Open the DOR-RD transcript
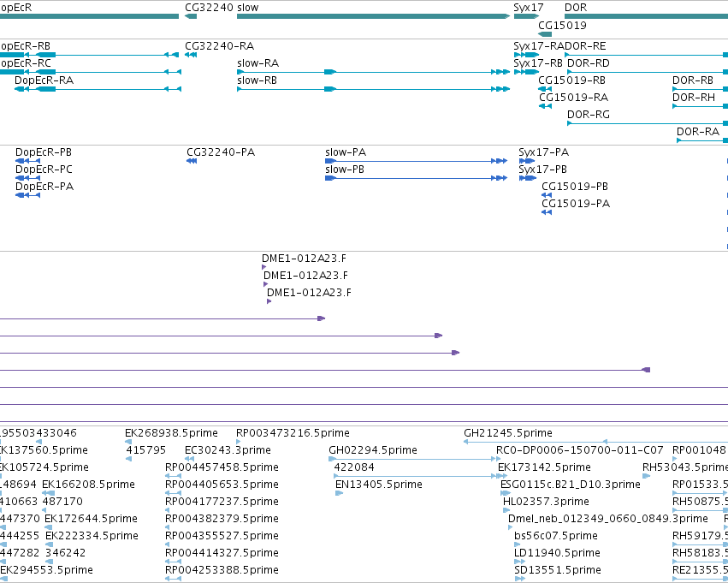 click(x=589, y=63)
